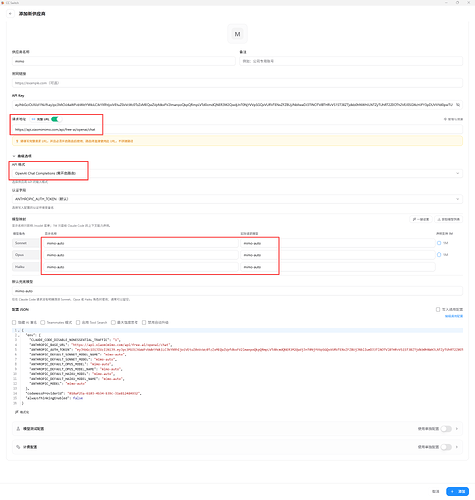Click the fetch model list button

[449, 219]
